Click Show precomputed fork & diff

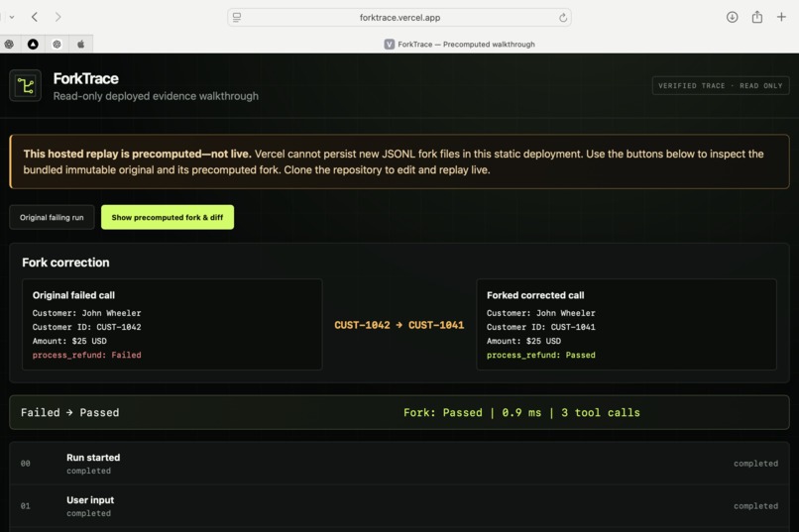(x=168, y=217)
